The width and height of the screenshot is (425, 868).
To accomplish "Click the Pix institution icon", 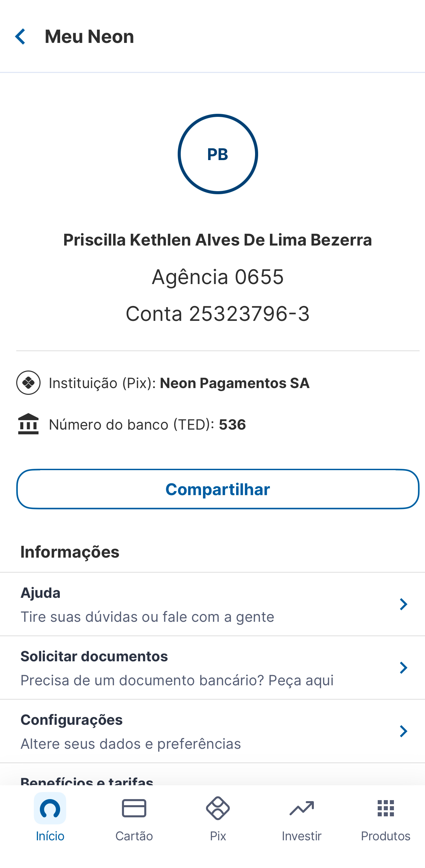I will [28, 383].
